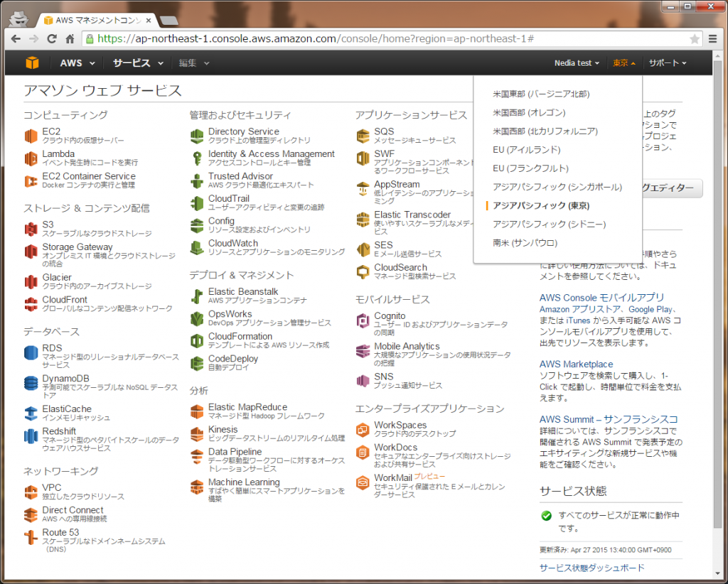Click the Redshift icon
Image resolution: width=728 pixels, height=584 pixels.
pyautogui.click(x=31, y=436)
